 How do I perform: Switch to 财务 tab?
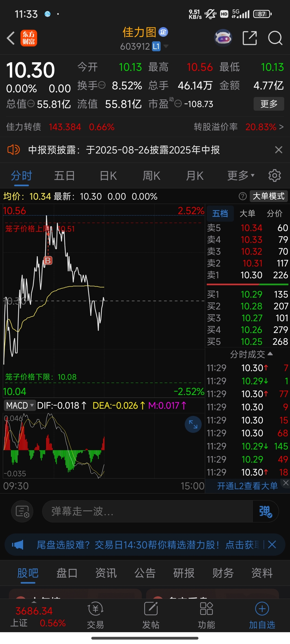pyautogui.click(x=223, y=573)
